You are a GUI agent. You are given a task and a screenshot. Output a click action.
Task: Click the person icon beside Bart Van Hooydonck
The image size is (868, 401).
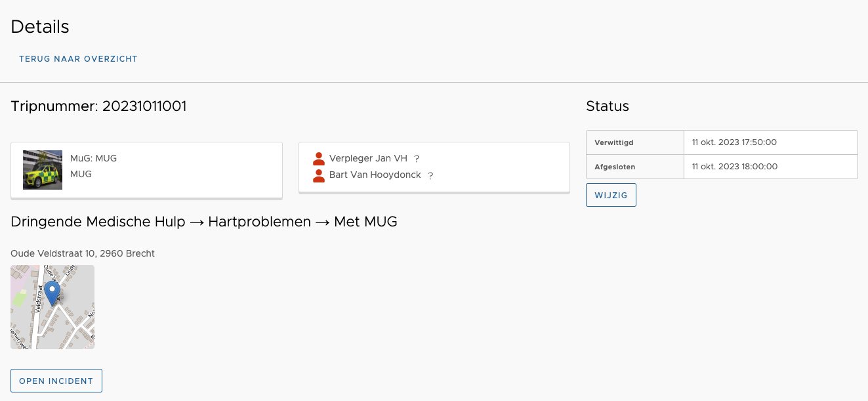pos(319,176)
